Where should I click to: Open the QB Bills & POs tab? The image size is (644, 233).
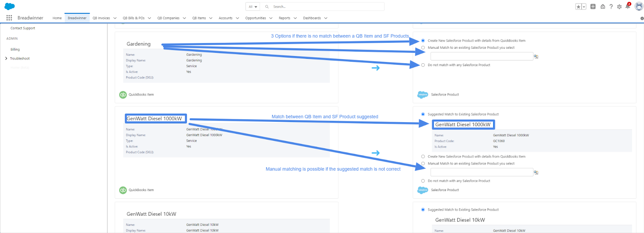coord(134,18)
